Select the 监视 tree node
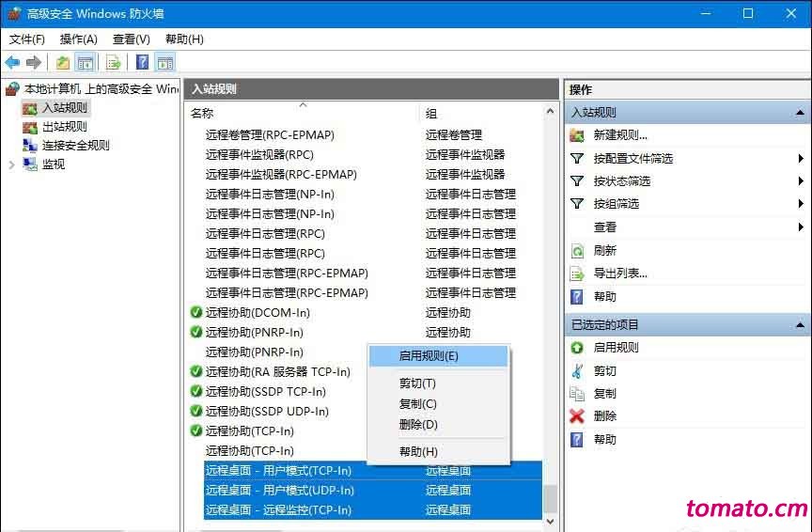The height and width of the screenshot is (532, 812). (54, 164)
